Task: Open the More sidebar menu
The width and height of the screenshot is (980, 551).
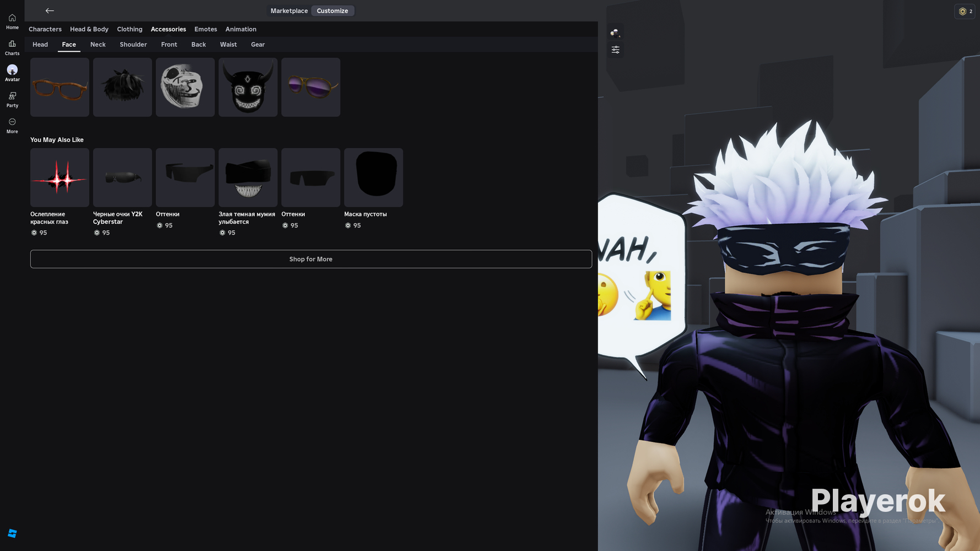Action: pos(12,126)
